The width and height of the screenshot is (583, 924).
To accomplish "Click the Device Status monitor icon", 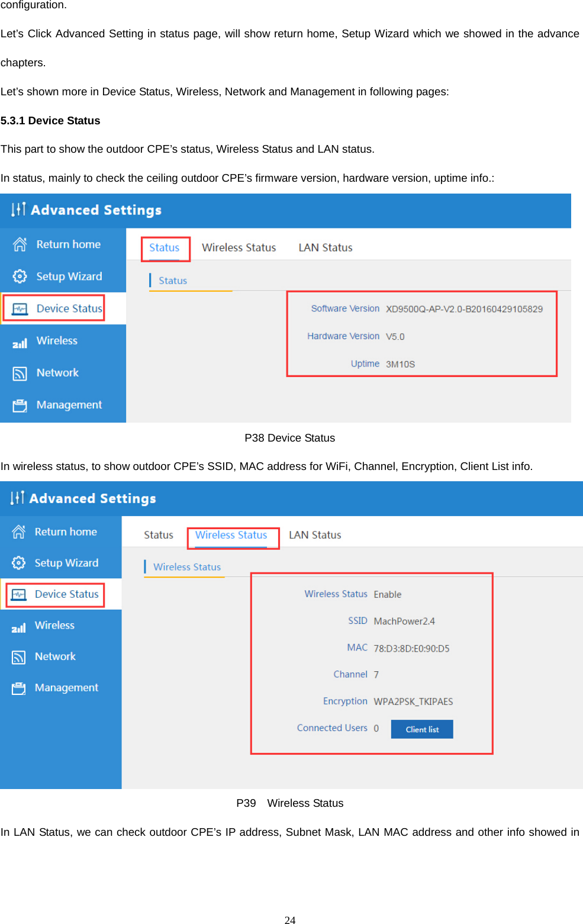I will (x=20, y=308).
